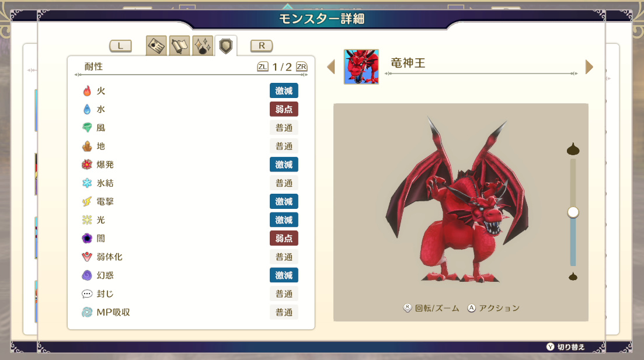Click the 弱点 badge for 水
Viewport: 644px width, 360px height.
284,109
